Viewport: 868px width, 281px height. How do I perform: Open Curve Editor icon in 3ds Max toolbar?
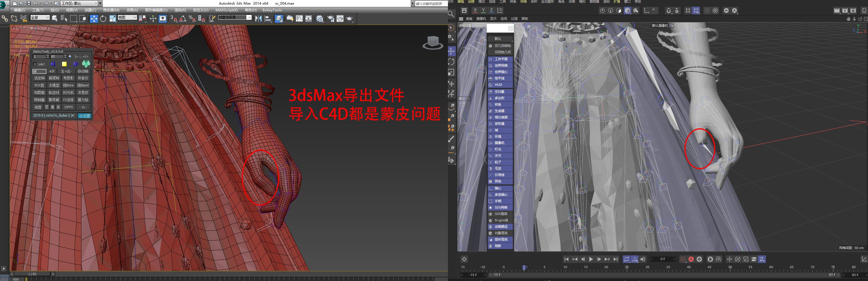click(x=299, y=19)
